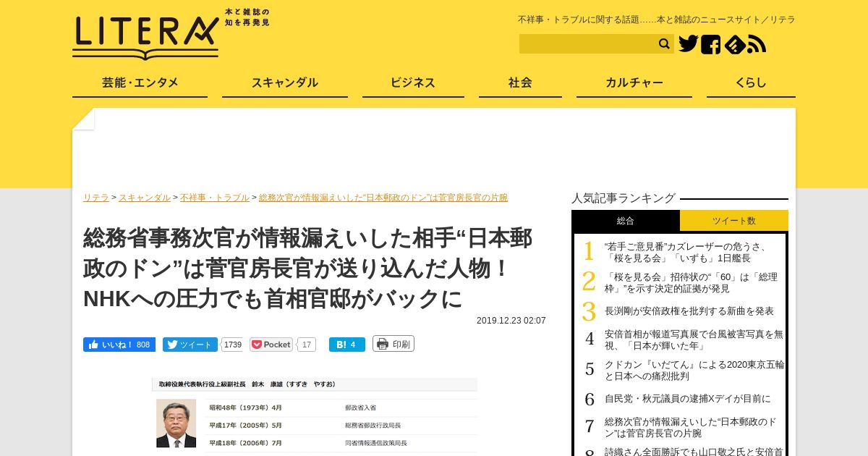The image size is (868, 456).
Task: Open ビジネス menu
Action: (x=413, y=83)
